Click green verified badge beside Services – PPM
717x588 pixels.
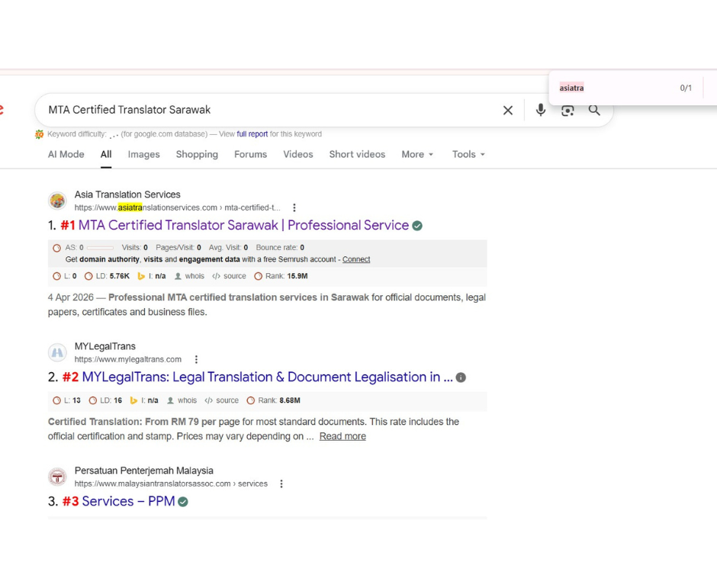coord(183,502)
